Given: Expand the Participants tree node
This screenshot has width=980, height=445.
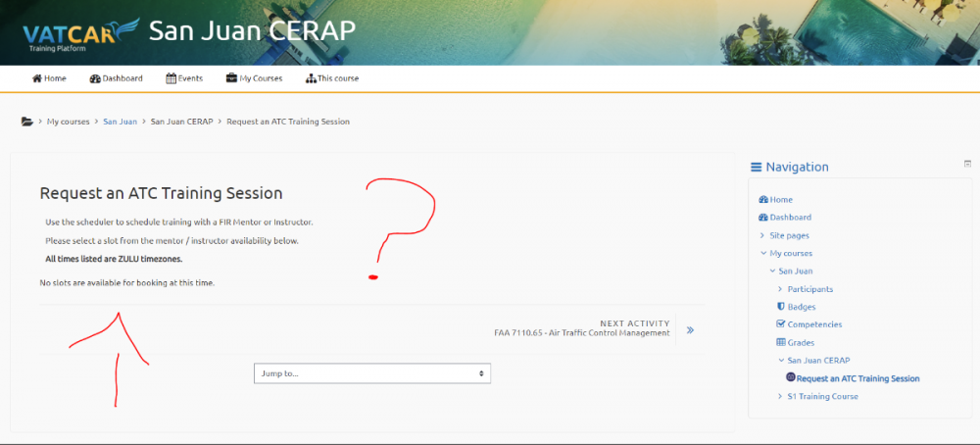Looking at the screenshot, I should click(x=780, y=289).
